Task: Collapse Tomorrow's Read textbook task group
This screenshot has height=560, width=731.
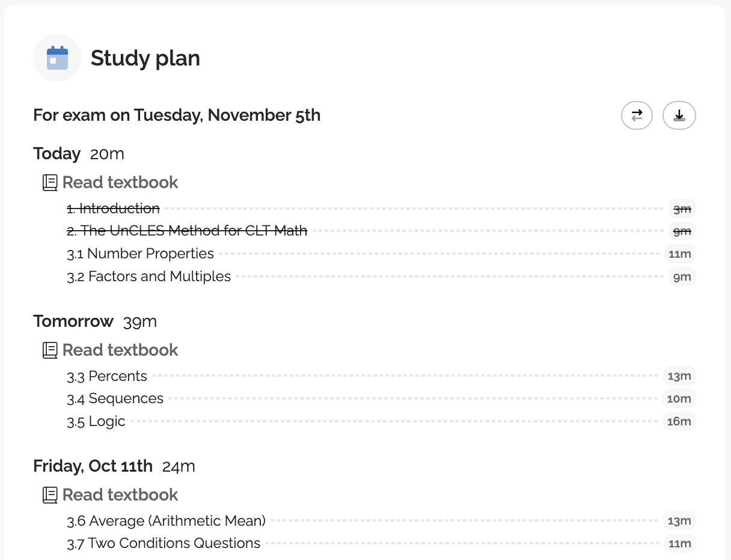Action: (120, 350)
